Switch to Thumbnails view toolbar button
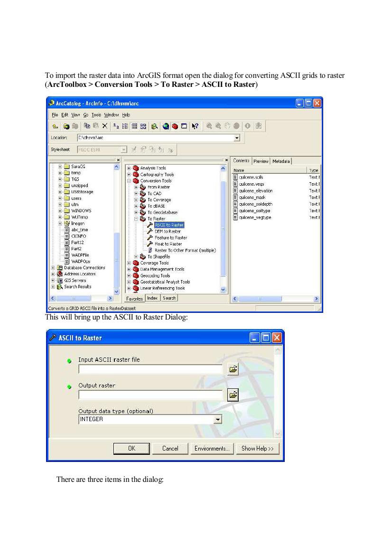The width and height of the screenshot is (392, 555). point(143,126)
